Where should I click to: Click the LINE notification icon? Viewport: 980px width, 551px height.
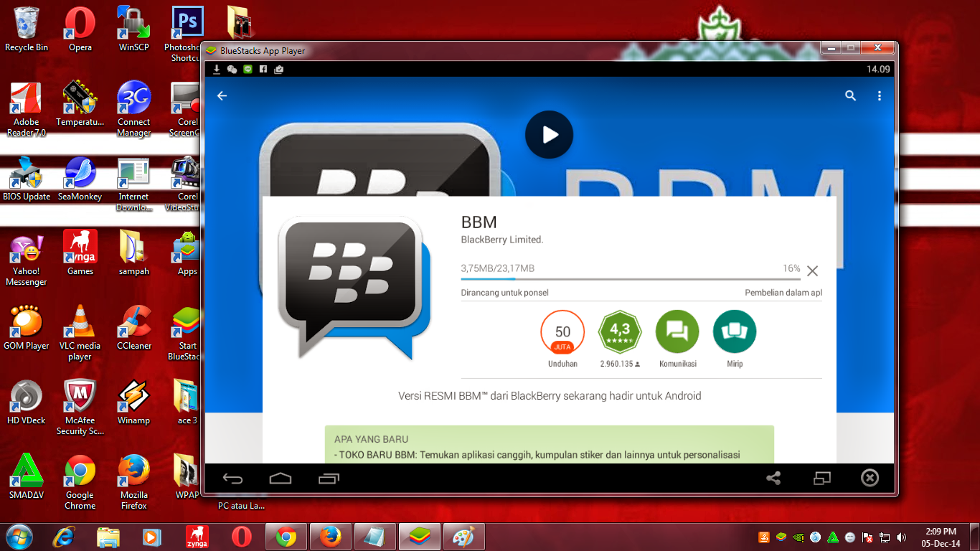tap(248, 70)
